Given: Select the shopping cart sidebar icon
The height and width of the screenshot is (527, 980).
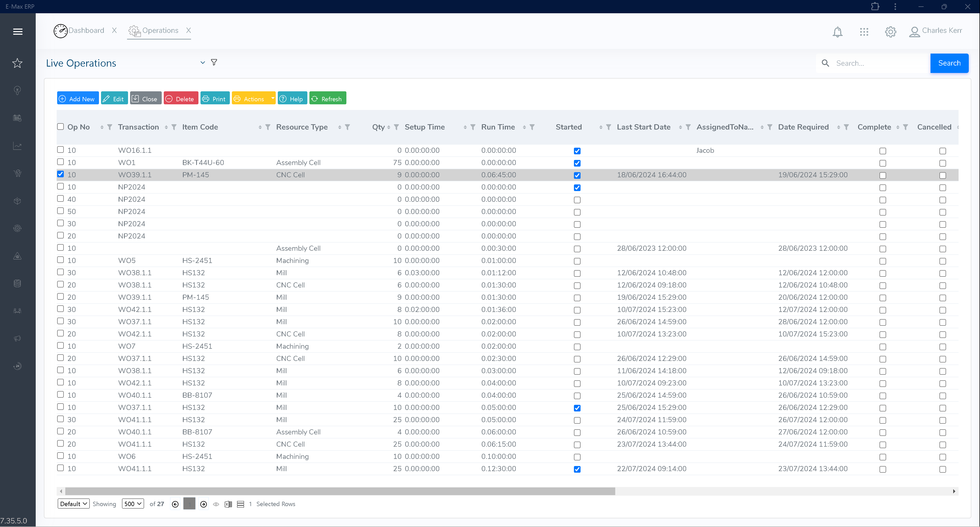Looking at the screenshot, I should coord(18,173).
